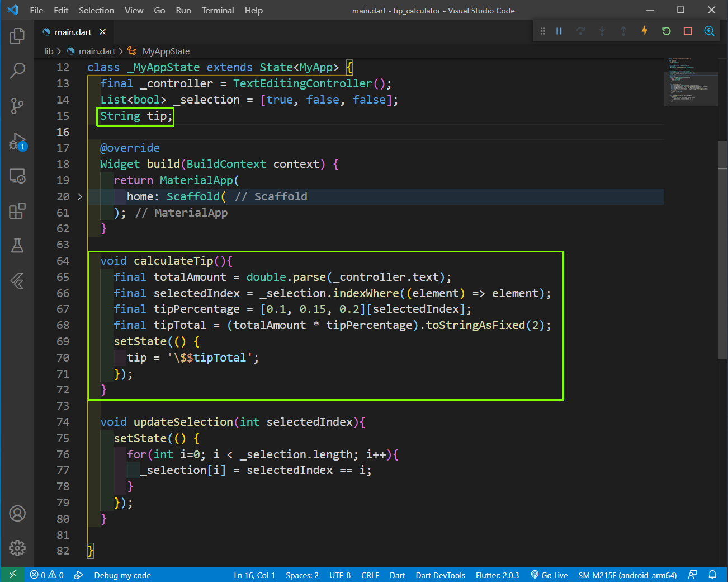Image resolution: width=728 pixels, height=582 pixels.
Task: Open the Flutter sidebar icon
Action: 17,280
